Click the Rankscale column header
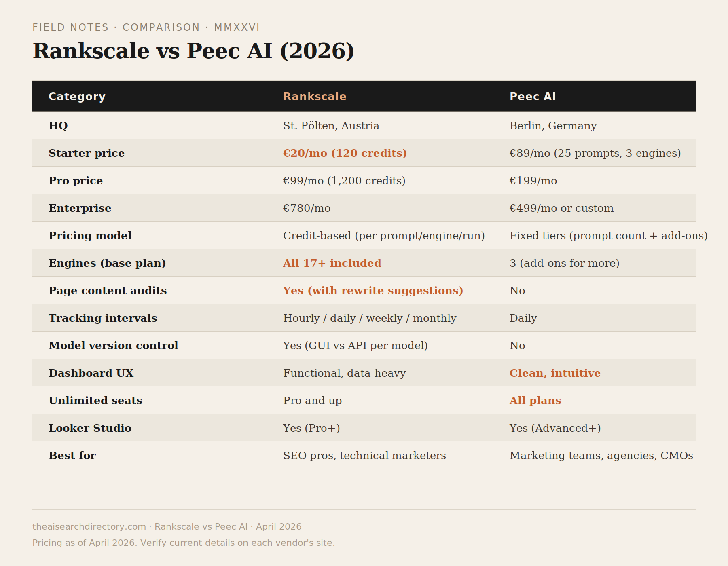728x566 pixels. pos(315,97)
